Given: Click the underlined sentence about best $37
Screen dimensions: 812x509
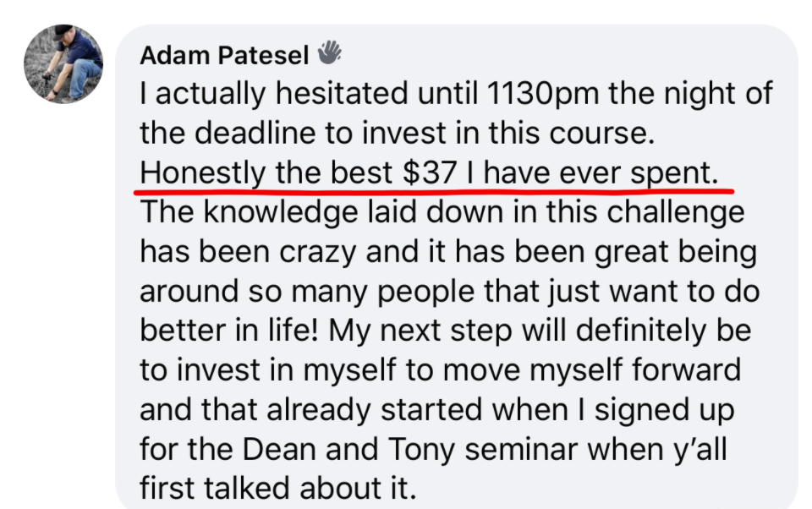Looking at the screenshot, I should pyautogui.click(x=430, y=172).
